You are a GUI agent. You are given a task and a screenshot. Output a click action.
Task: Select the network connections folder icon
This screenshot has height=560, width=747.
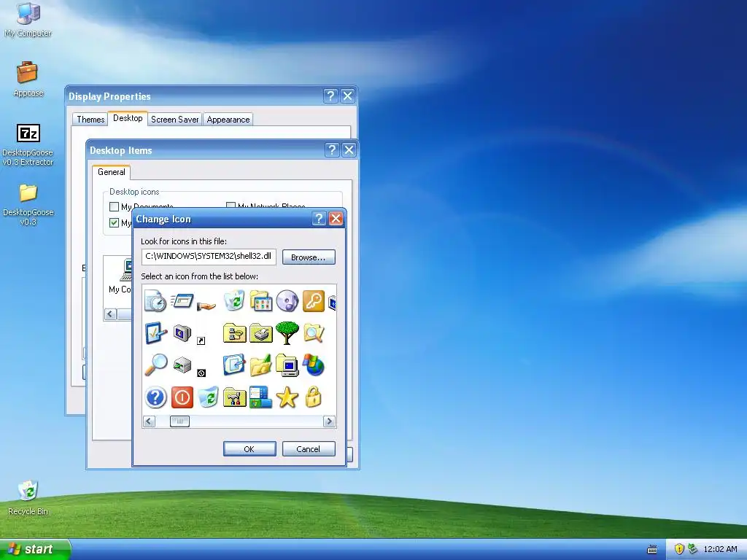(x=234, y=333)
